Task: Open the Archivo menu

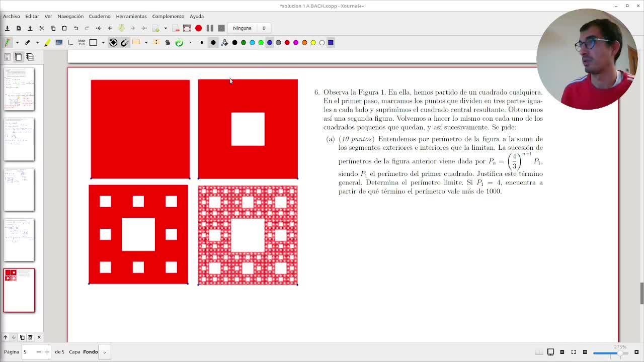Action: [12, 16]
